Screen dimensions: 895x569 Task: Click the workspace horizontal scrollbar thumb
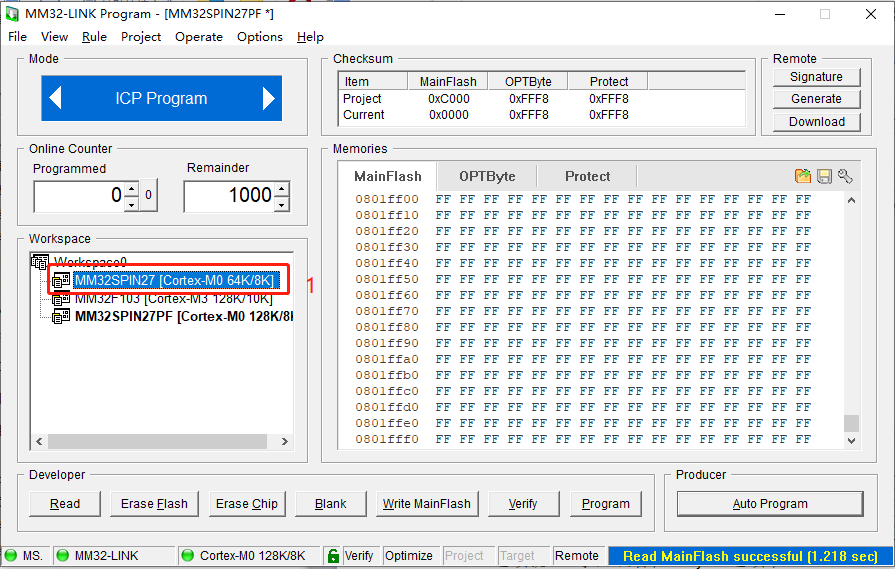(157, 441)
